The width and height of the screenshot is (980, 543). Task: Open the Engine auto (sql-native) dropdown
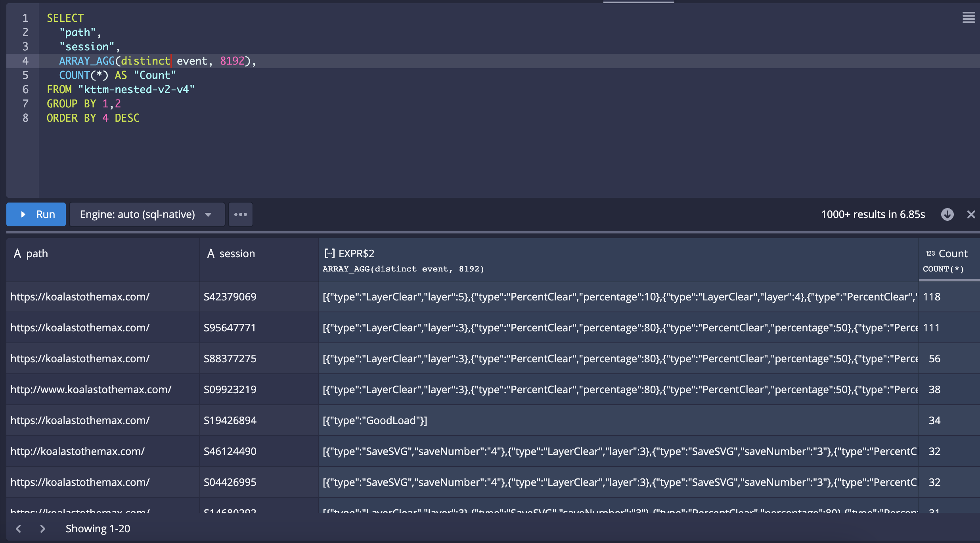(x=147, y=214)
